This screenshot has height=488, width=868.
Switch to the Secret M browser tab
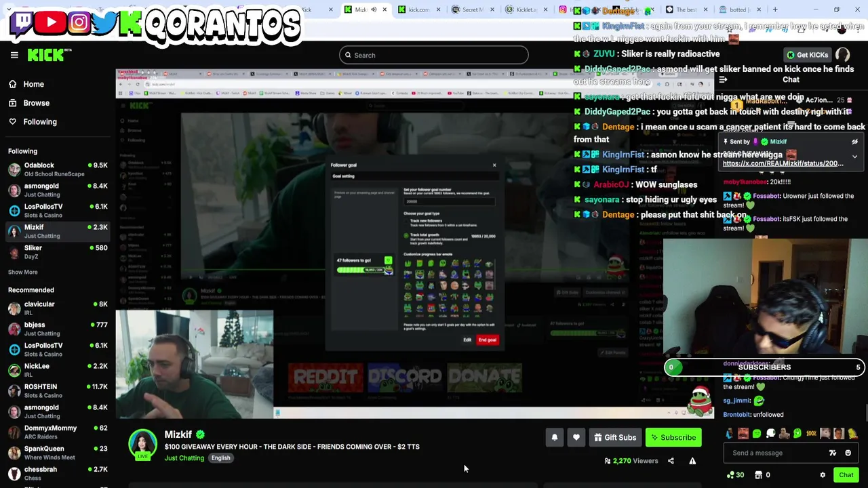[473, 9]
